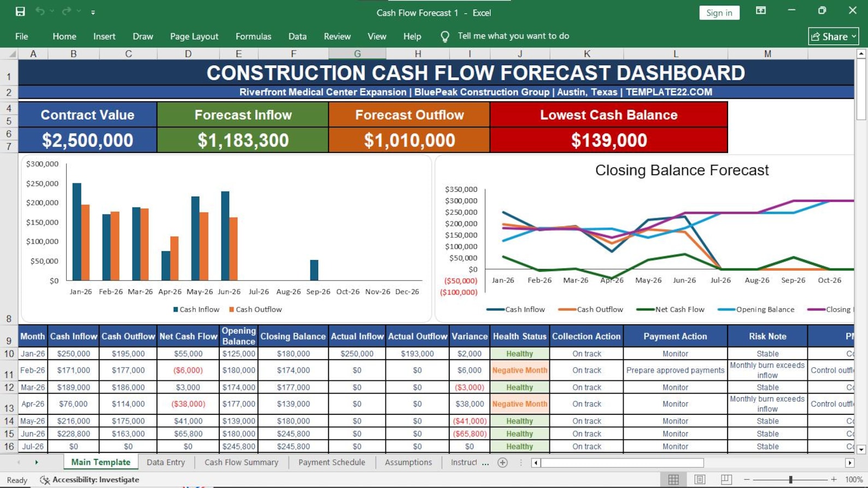Switch to the Insert ribbon tab
Screen dimensions: 868x488
104,36
